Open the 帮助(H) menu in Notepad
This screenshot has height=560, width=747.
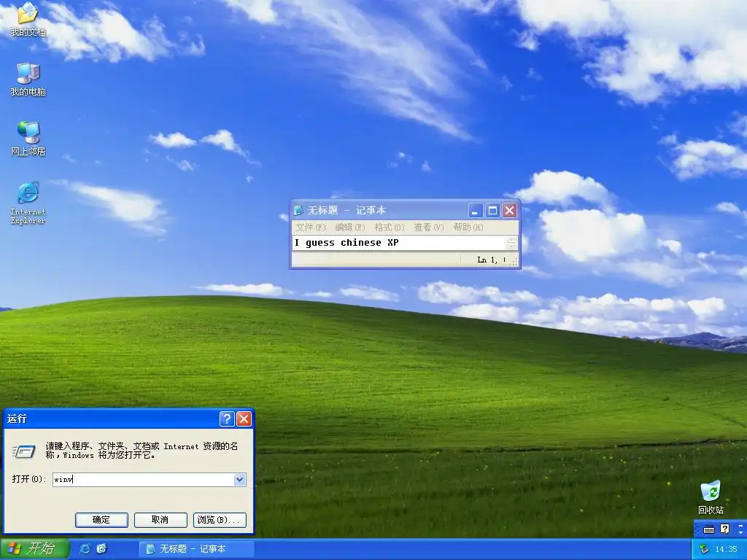[468, 227]
